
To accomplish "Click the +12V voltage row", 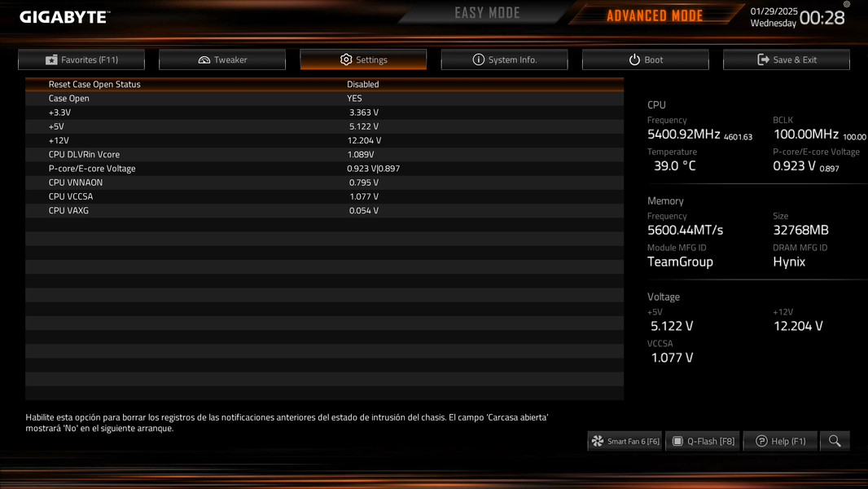I will (324, 141).
